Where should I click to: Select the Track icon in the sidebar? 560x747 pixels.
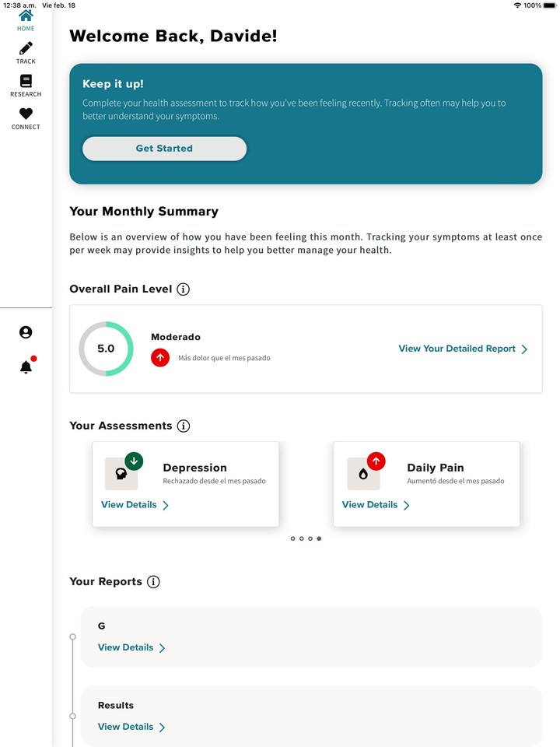point(26,48)
